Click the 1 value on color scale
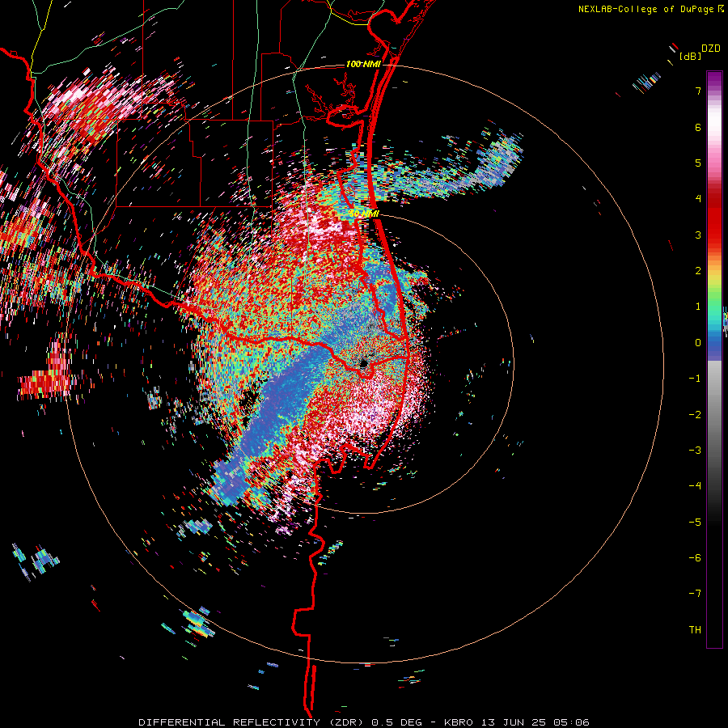Image resolution: width=728 pixels, height=728 pixels. click(698, 307)
